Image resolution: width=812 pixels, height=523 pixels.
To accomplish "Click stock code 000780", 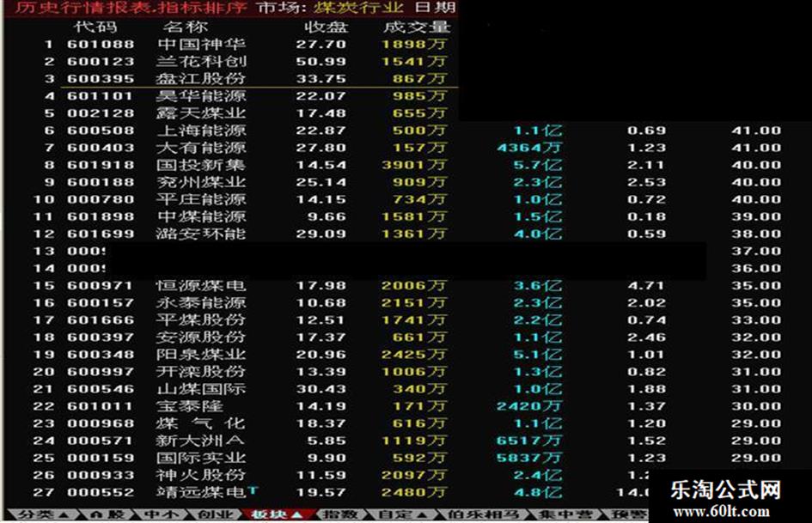I will pos(101,199).
